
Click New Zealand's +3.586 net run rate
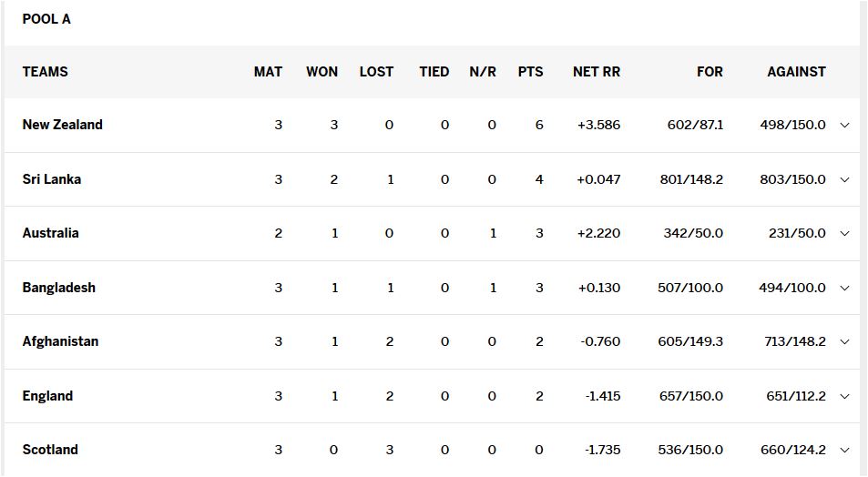[598, 125]
